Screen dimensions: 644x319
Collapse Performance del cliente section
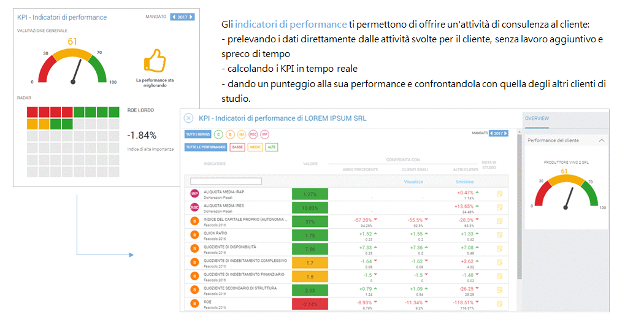coord(602,140)
